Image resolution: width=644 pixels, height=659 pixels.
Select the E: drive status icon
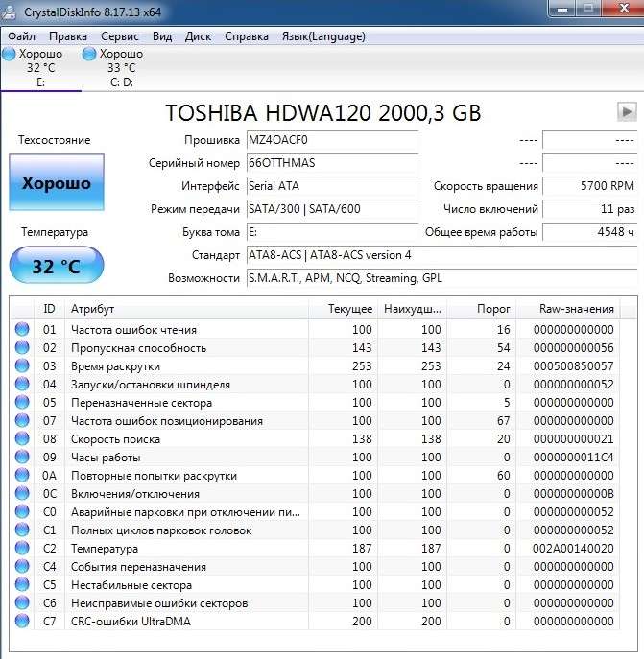pos(11,54)
